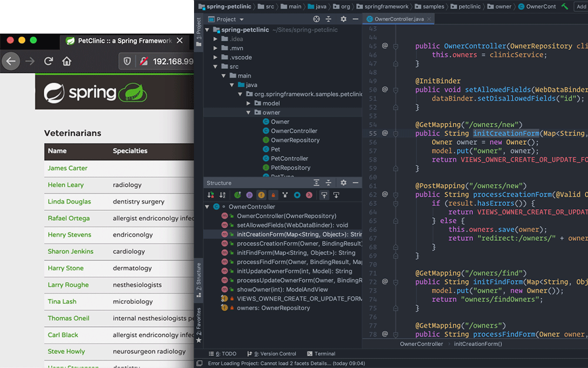This screenshot has width=588, height=368.
Task: Switch to the OwnerController.java editor tab
Action: 398,19
